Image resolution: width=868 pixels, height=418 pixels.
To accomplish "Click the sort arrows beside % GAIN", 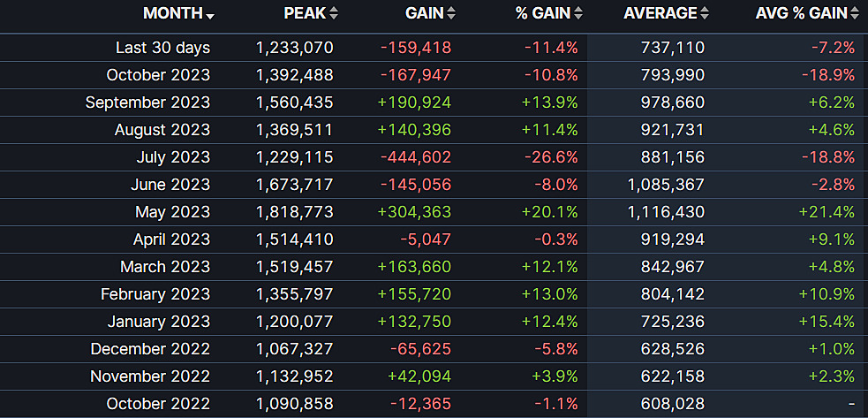I will (578, 13).
